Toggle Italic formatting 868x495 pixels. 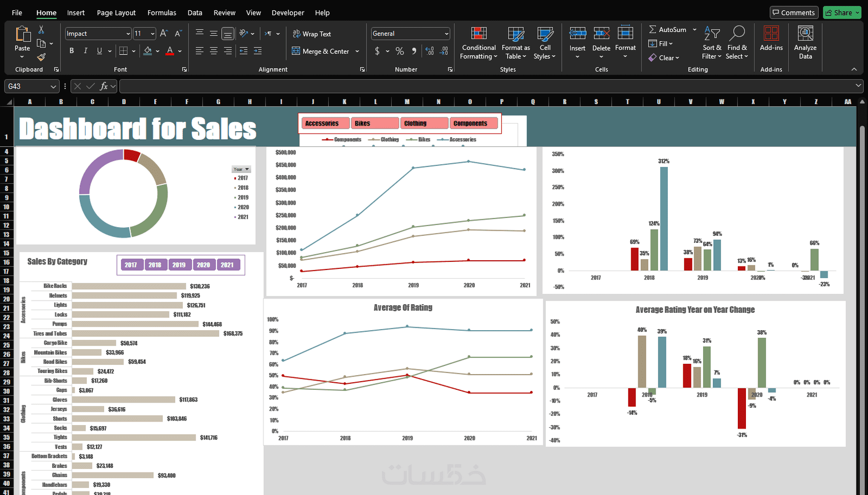(x=85, y=51)
